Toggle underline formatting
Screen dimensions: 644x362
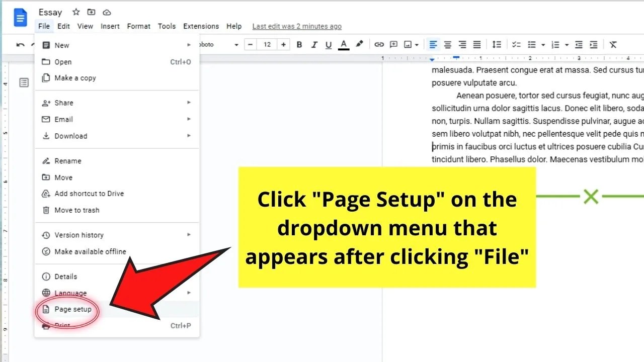[328, 44]
